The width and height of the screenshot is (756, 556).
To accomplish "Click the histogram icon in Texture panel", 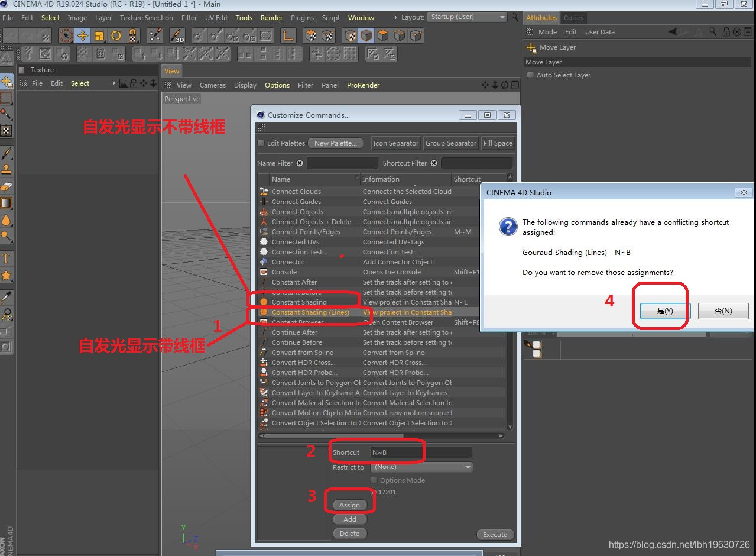I will tap(123, 83).
